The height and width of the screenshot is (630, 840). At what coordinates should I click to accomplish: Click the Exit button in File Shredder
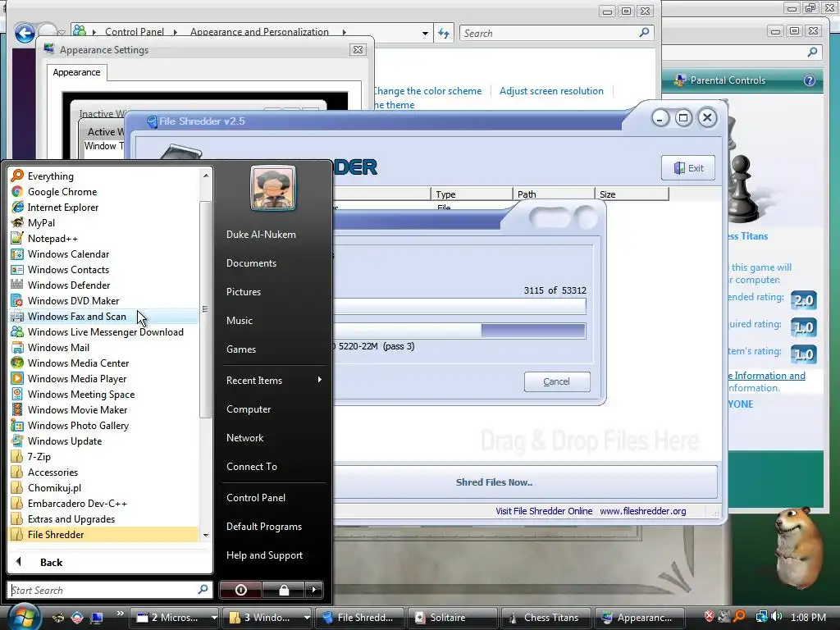(x=688, y=167)
